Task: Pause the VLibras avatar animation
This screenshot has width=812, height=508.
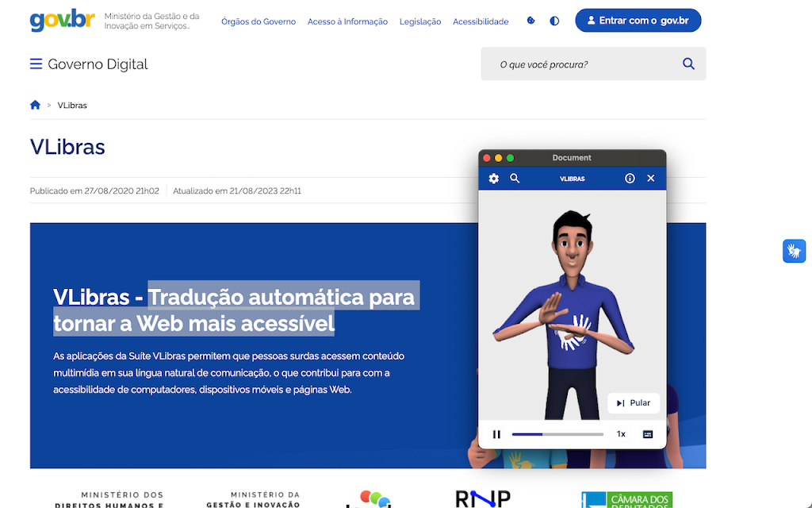Action: tap(496, 434)
